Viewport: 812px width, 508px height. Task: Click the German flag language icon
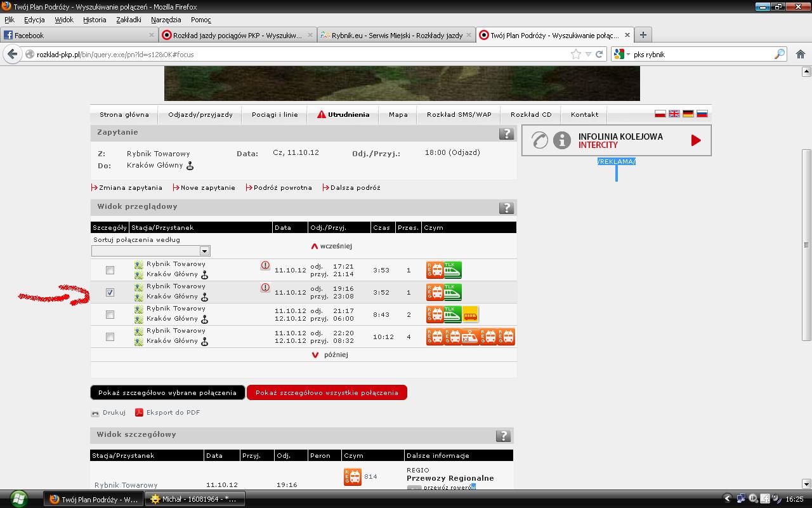point(688,114)
